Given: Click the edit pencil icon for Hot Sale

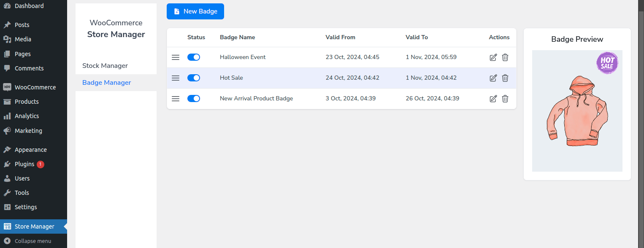Looking at the screenshot, I should coord(493,78).
